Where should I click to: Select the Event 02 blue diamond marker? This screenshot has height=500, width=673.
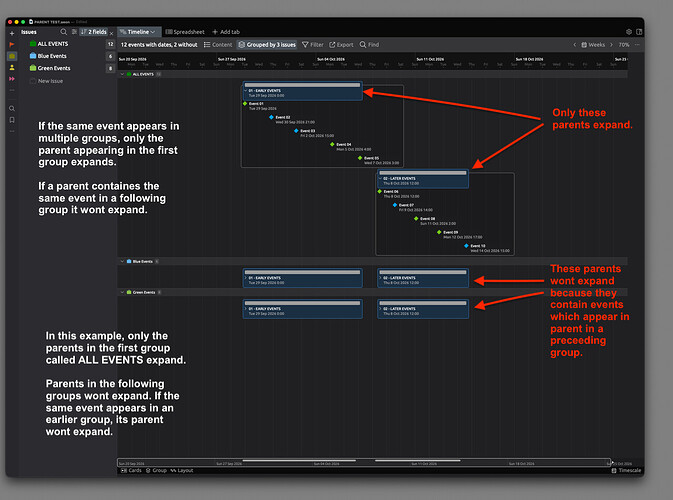(x=271, y=117)
